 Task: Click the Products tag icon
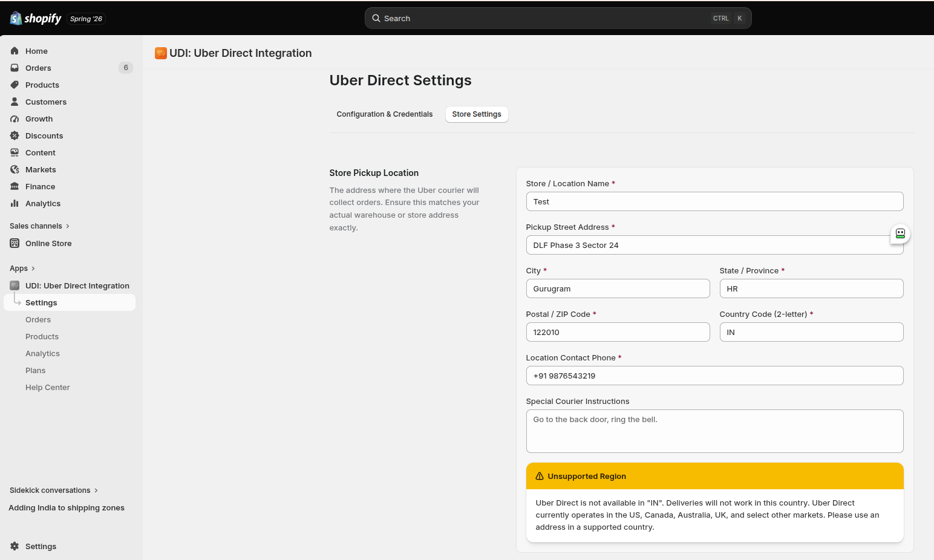[15, 85]
